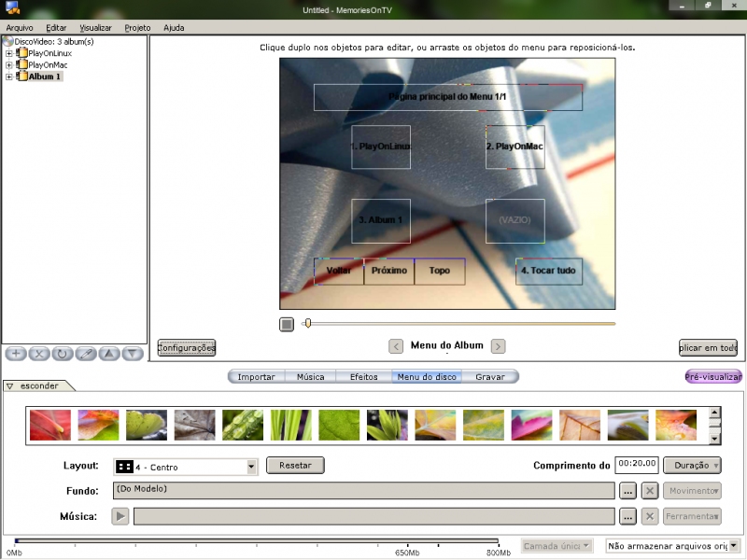Image resolution: width=747 pixels, height=560 pixels.
Task: Collapse the panel with esconder tab
Action: coord(38,385)
